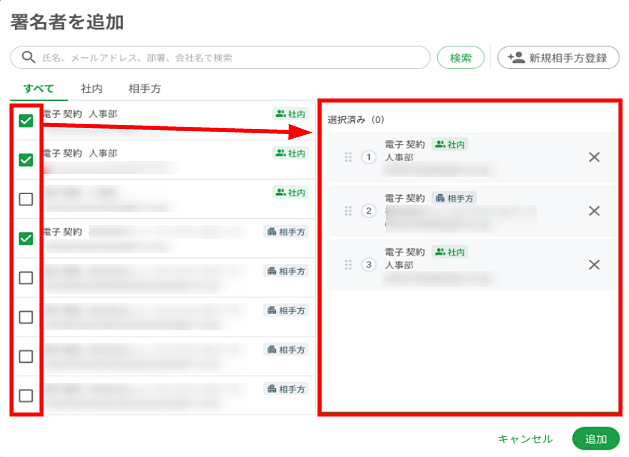Click the 社内 badge in third list row

point(290,193)
